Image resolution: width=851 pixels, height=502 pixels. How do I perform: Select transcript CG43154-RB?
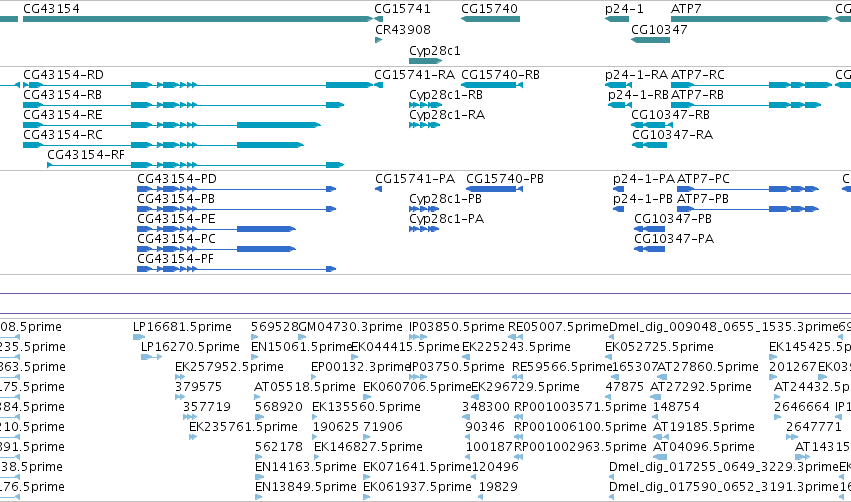(x=183, y=105)
